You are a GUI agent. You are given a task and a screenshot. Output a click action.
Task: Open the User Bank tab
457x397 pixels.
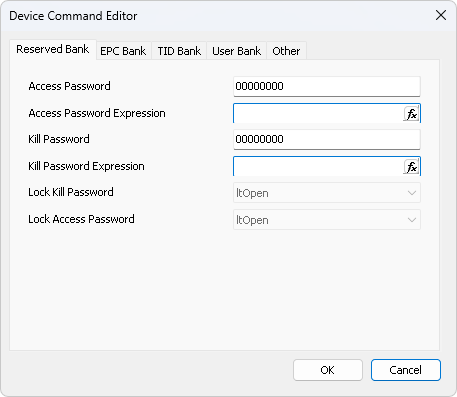pos(236,51)
